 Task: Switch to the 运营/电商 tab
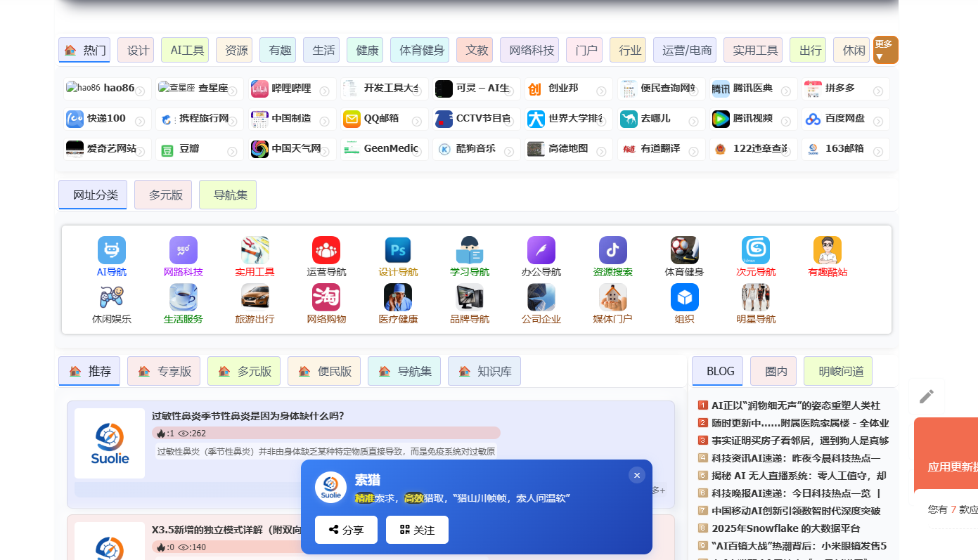685,50
